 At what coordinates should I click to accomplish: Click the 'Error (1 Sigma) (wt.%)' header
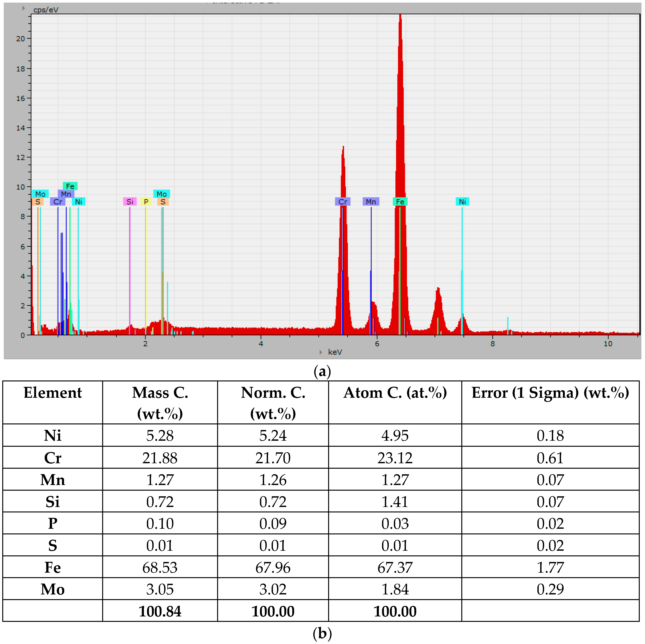tap(550, 392)
